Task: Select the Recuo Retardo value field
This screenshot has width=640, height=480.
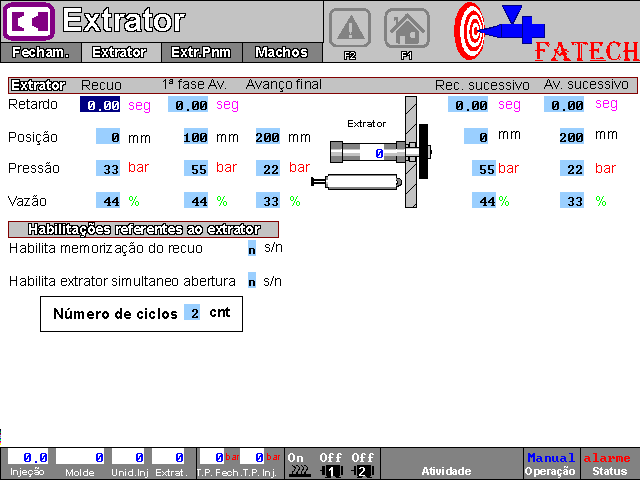Action: 101,105
